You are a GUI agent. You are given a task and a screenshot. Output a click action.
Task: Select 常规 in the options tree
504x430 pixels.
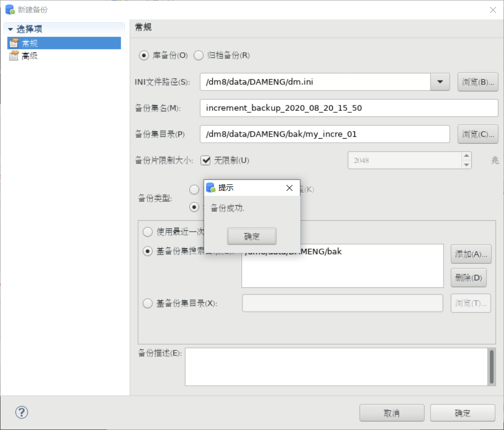(64, 43)
